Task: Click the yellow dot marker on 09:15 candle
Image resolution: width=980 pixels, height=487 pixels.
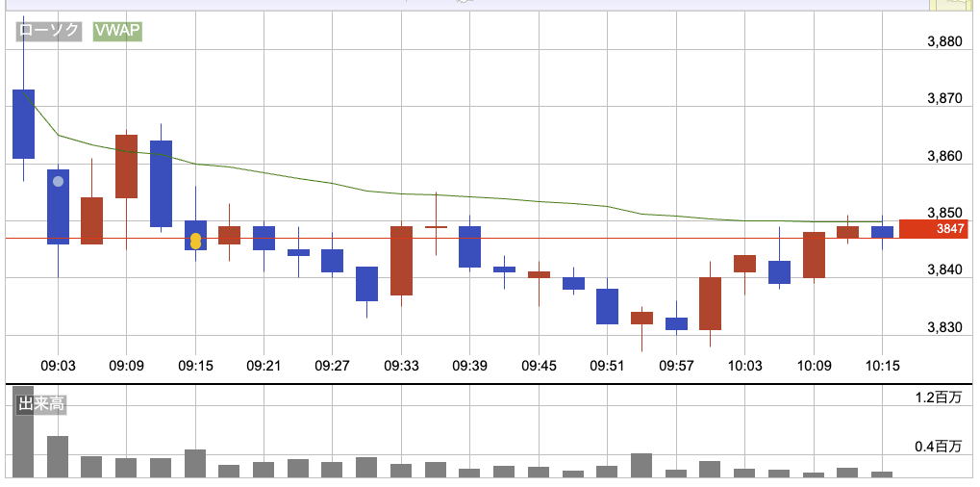Action: tap(195, 241)
